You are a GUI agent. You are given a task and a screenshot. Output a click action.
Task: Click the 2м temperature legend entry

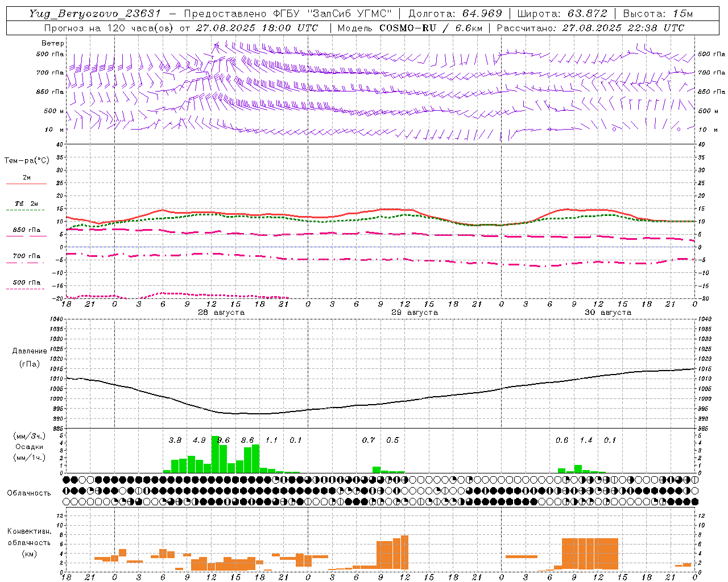click(26, 178)
